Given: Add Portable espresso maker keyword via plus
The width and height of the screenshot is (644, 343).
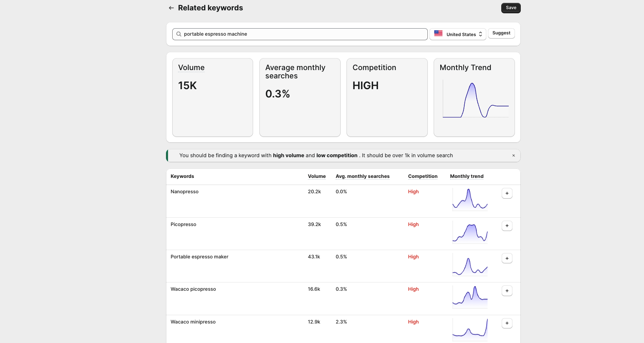Looking at the screenshot, I should [507, 258].
